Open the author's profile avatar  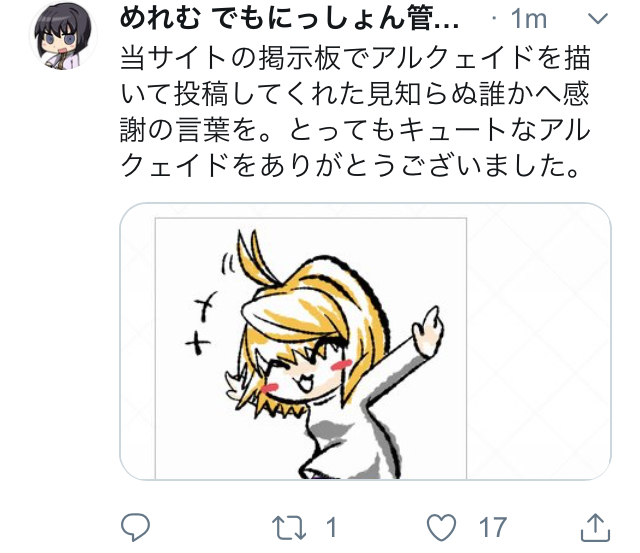63,36
